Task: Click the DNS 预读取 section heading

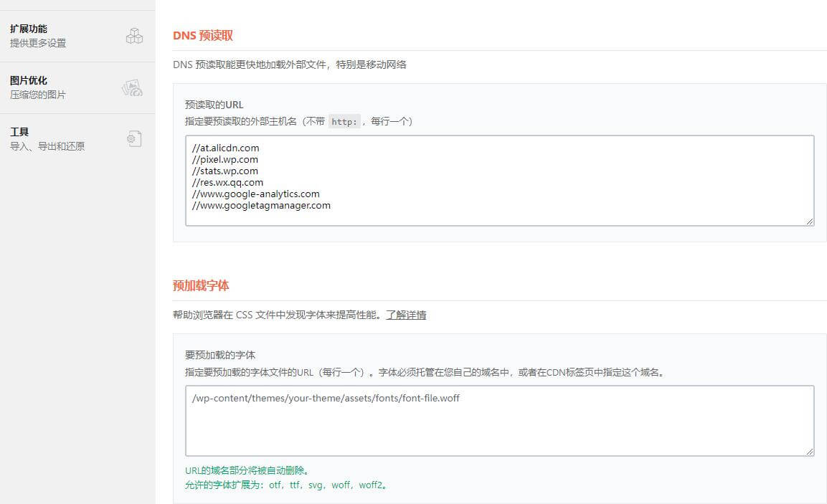Action: [203, 36]
